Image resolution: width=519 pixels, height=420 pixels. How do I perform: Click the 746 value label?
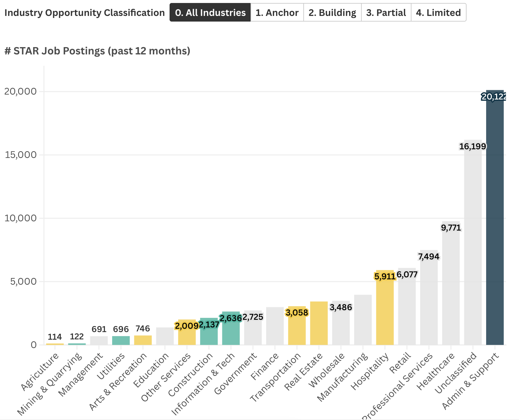[143, 328]
